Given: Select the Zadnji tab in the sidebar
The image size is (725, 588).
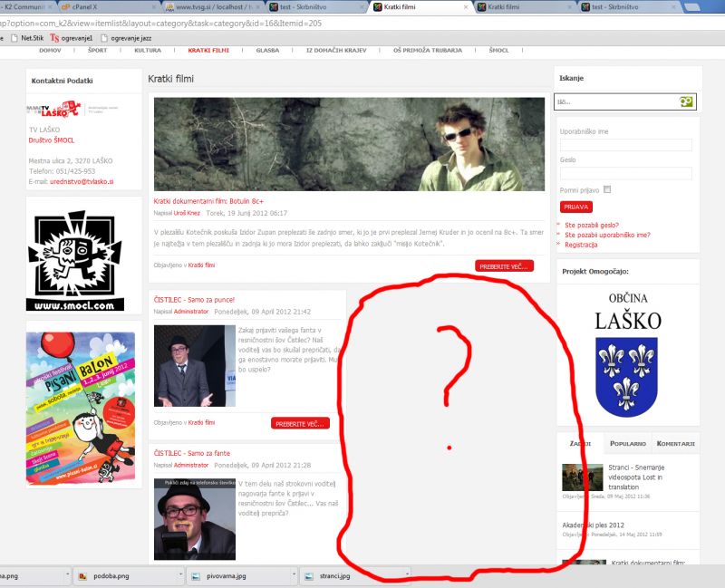Looking at the screenshot, I should pyautogui.click(x=580, y=443).
